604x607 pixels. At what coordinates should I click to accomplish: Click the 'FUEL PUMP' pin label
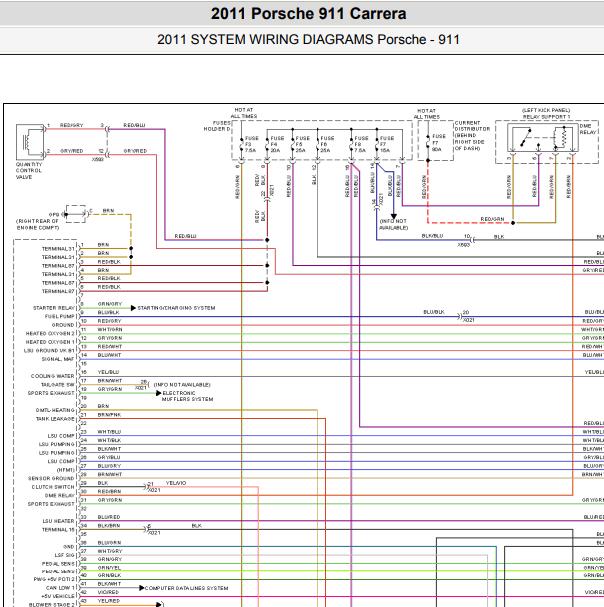[59, 317]
